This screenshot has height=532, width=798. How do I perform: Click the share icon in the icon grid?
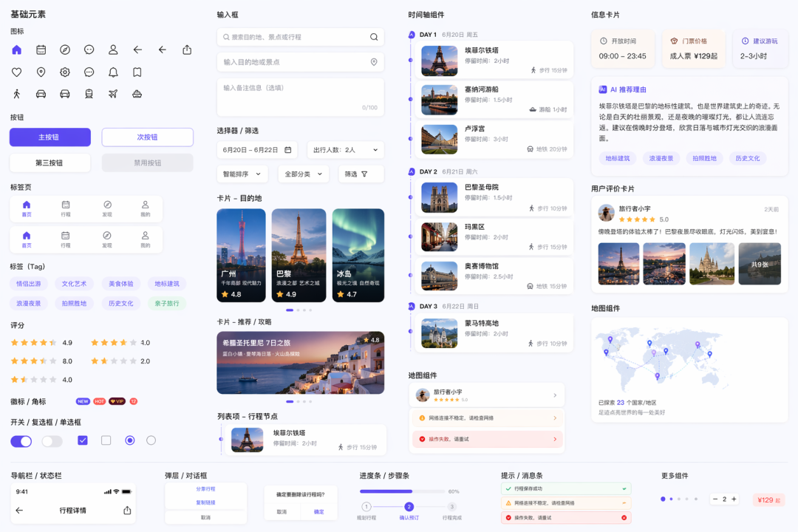coord(187,50)
